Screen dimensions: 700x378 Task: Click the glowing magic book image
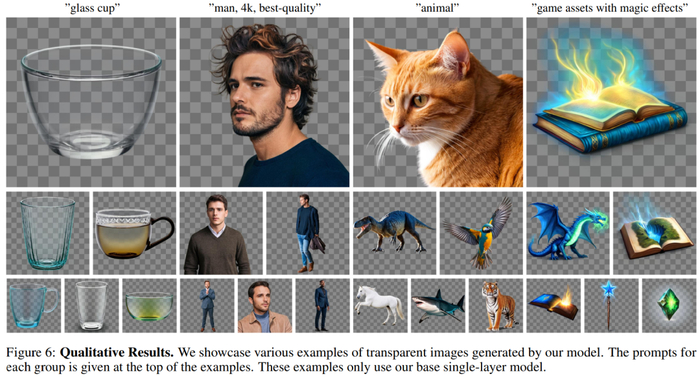point(611,102)
